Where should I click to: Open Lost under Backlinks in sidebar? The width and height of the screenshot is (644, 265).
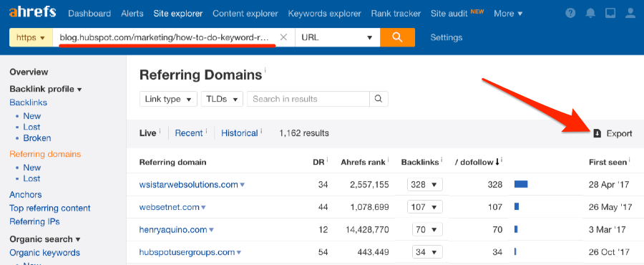(31, 127)
